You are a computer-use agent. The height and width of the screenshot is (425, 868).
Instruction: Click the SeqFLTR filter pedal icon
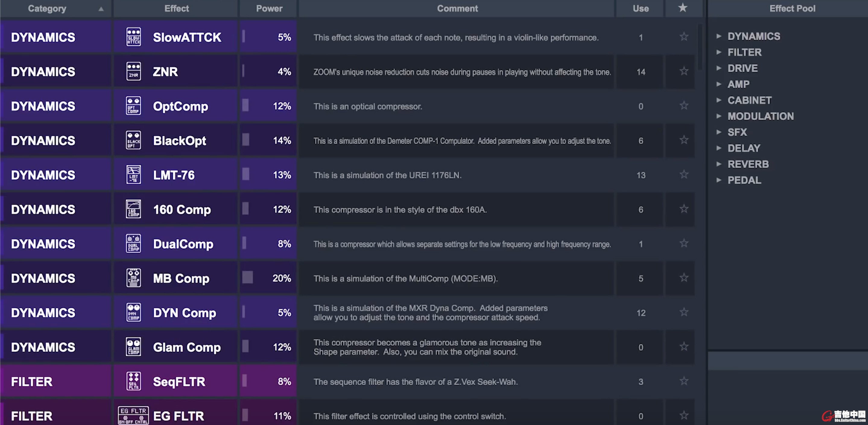(133, 382)
